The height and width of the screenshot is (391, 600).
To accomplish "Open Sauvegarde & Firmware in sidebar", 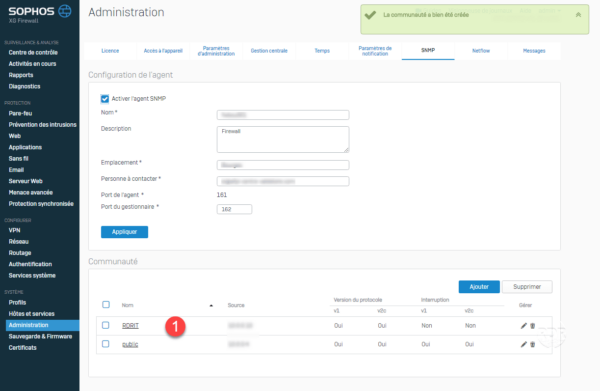I will (x=40, y=336).
